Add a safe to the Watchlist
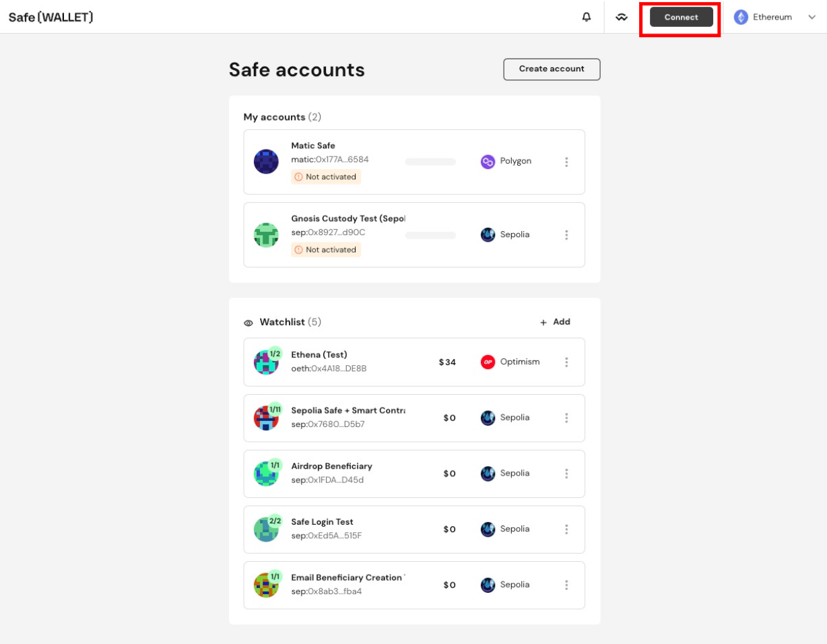Image resolution: width=827 pixels, height=644 pixels. click(x=555, y=322)
